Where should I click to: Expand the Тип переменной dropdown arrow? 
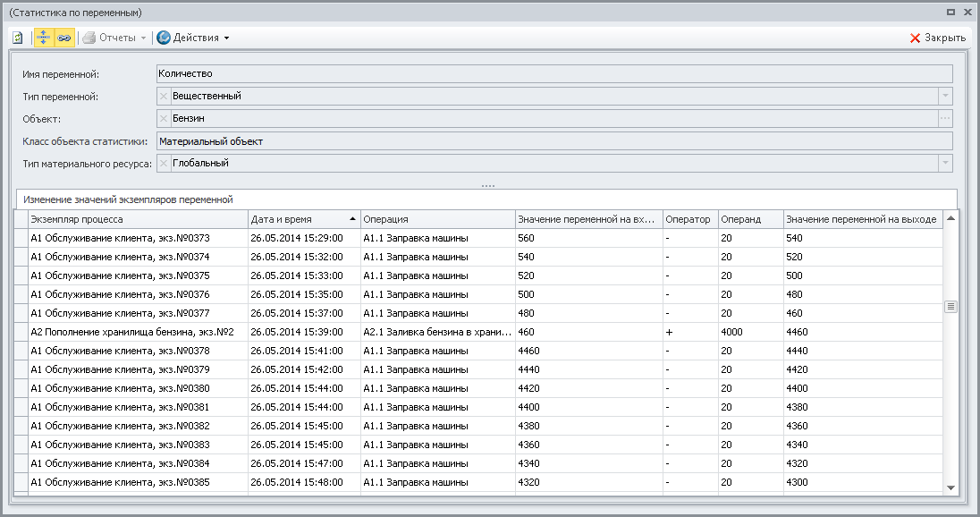[945, 96]
